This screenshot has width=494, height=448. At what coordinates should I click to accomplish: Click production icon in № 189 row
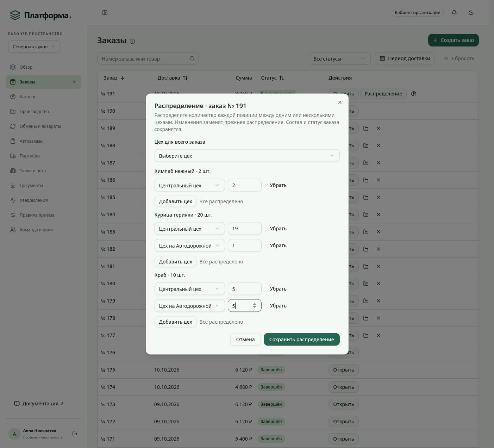[366, 128]
